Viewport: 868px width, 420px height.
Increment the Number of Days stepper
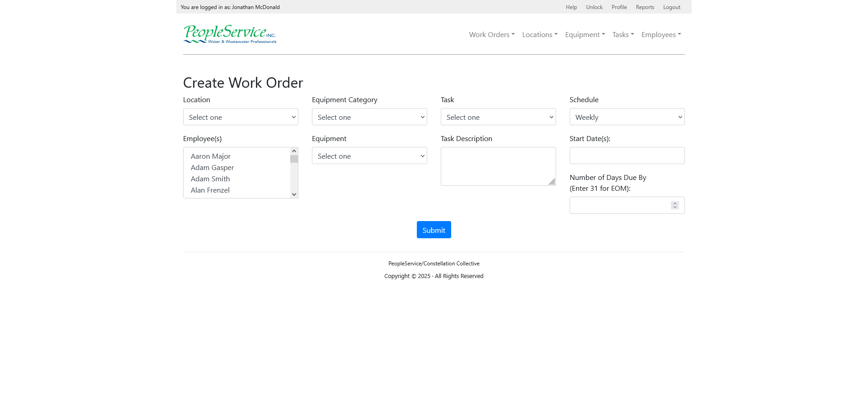pos(675,203)
